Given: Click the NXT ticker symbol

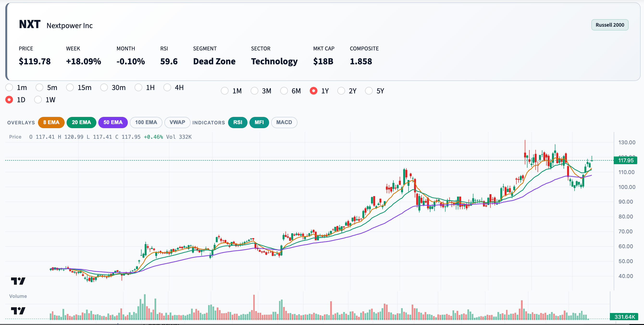Looking at the screenshot, I should tap(30, 24).
